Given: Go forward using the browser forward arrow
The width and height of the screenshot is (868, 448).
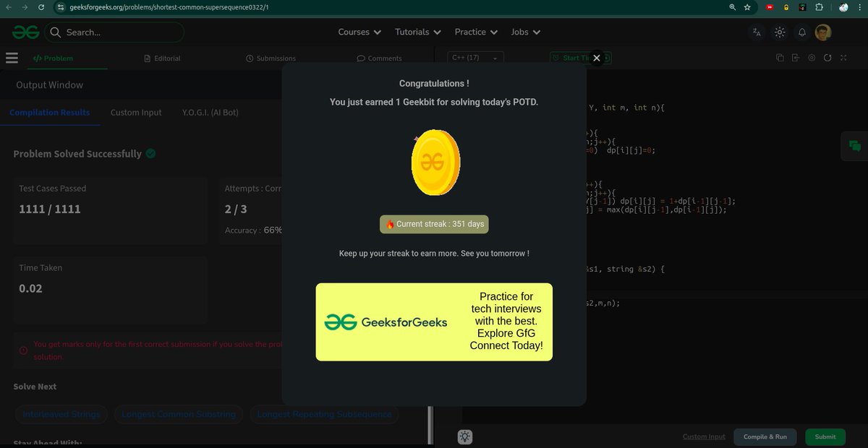Looking at the screenshot, I should 25,7.
